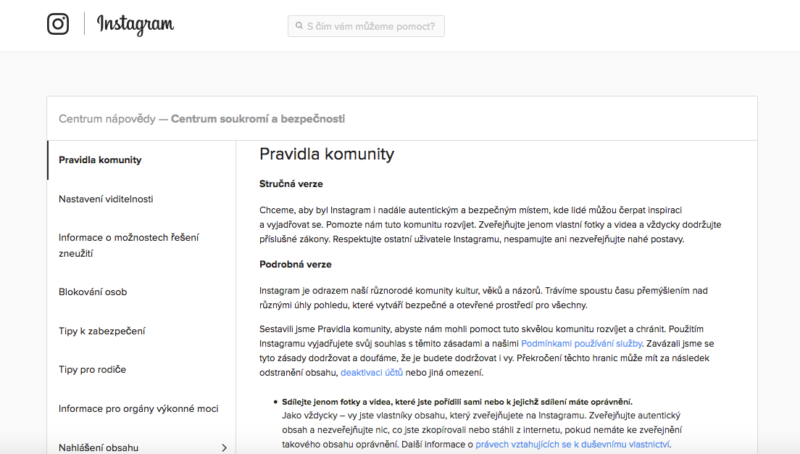Click the Pravidla komunity page heading
The height and width of the screenshot is (454, 800).
coord(327,154)
